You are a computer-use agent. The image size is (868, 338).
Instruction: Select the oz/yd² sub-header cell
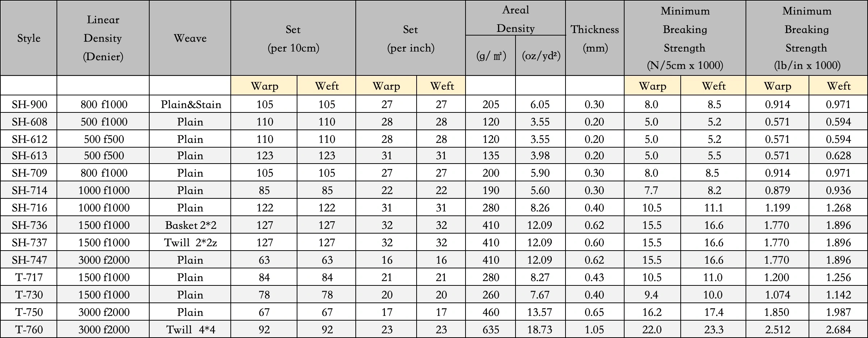pyautogui.click(x=541, y=55)
